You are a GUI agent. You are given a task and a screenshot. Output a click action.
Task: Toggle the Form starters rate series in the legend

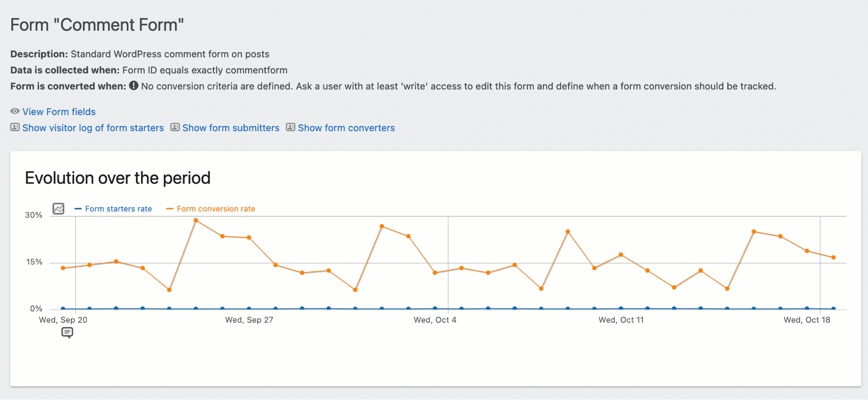[x=118, y=208]
